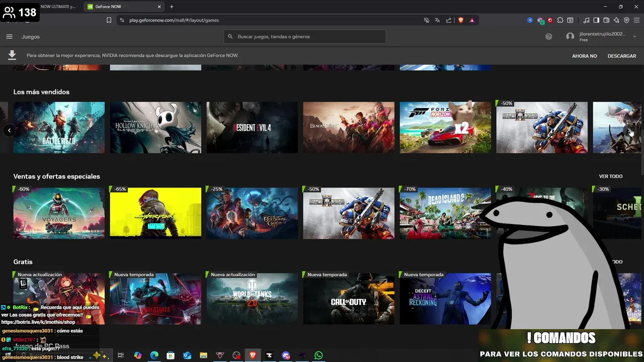Click the user profile avatar icon
Screen dimensions: 644x362
[x=570, y=37]
